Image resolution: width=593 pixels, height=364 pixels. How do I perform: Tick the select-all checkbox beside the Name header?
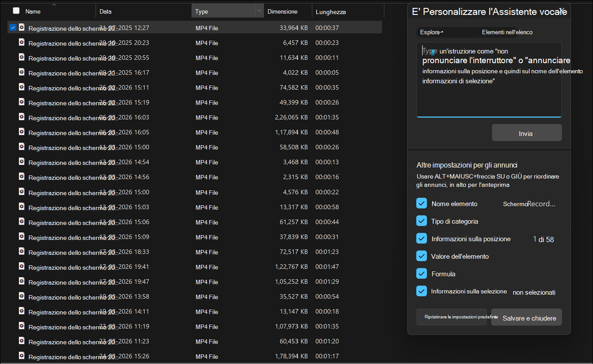coord(16,11)
